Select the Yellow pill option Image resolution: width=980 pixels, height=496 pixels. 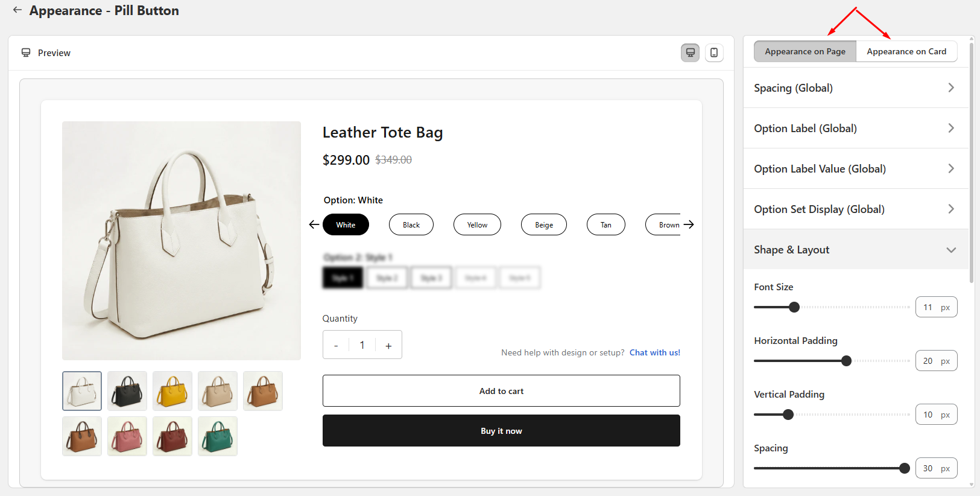[x=477, y=224]
